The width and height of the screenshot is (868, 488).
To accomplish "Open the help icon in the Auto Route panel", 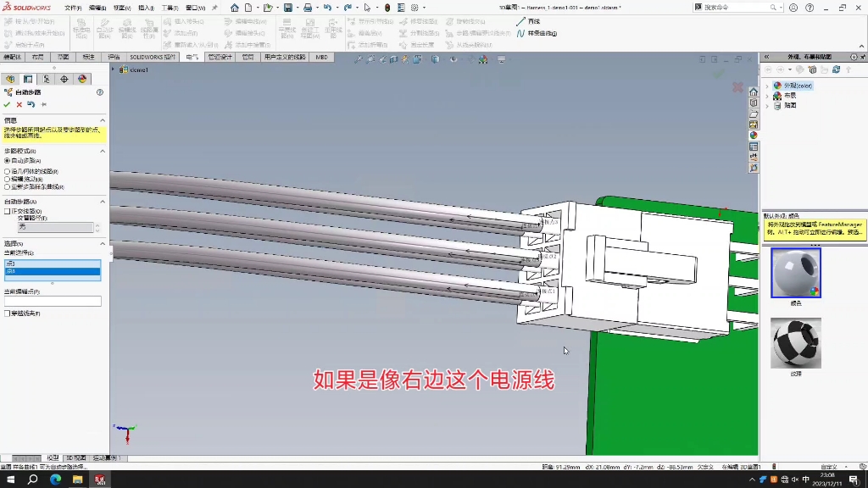I will pyautogui.click(x=99, y=92).
